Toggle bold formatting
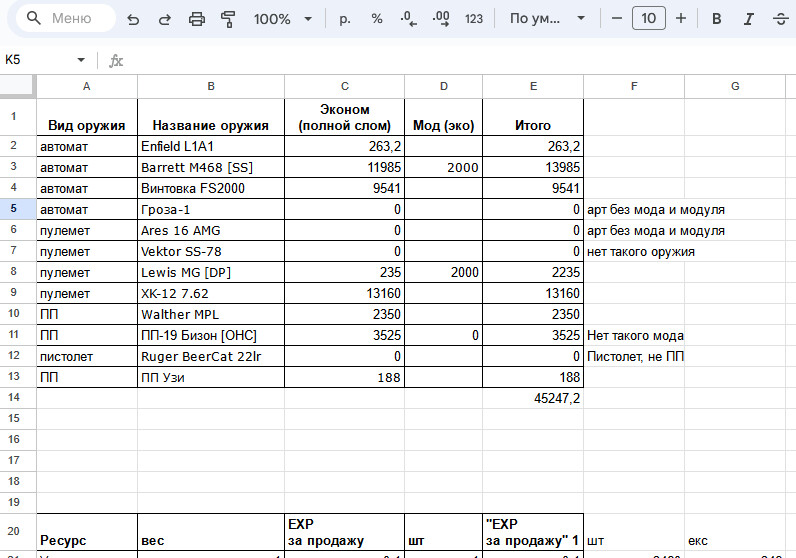796x558 pixels. (x=717, y=19)
